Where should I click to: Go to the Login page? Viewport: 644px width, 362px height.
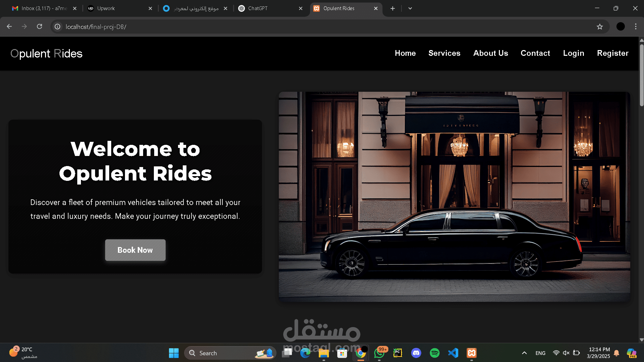tap(573, 53)
